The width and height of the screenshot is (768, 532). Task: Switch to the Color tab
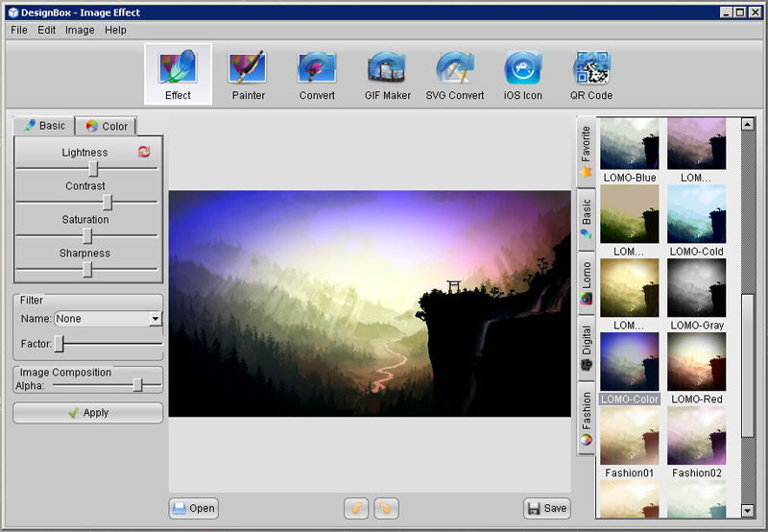(x=107, y=126)
